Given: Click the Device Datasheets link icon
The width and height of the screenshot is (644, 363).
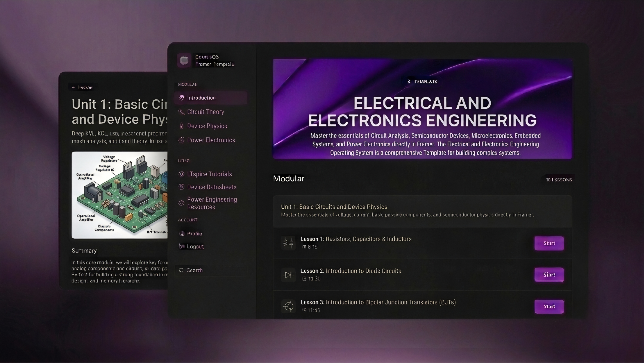Looking at the screenshot, I should pos(181,187).
